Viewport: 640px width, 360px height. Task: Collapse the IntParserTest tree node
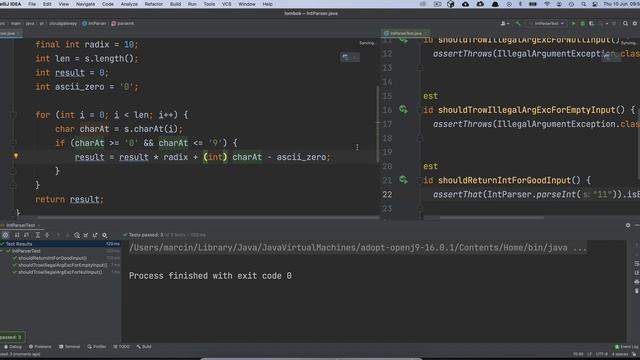(3, 251)
